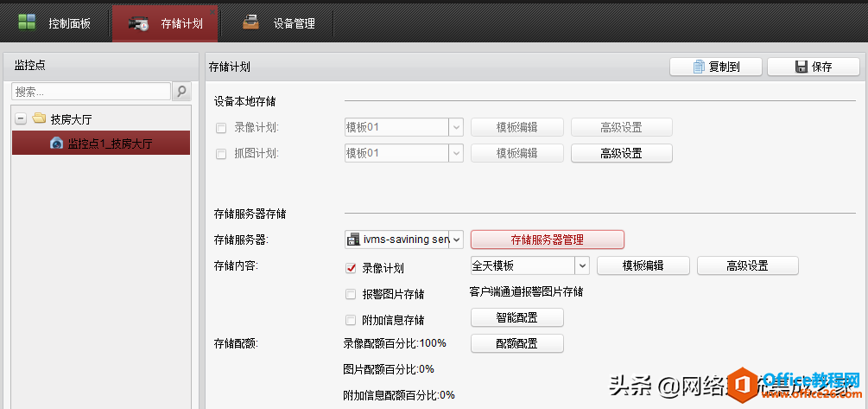Enable local 录像计划 checkbox
The image size is (868, 409).
point(221,128)
